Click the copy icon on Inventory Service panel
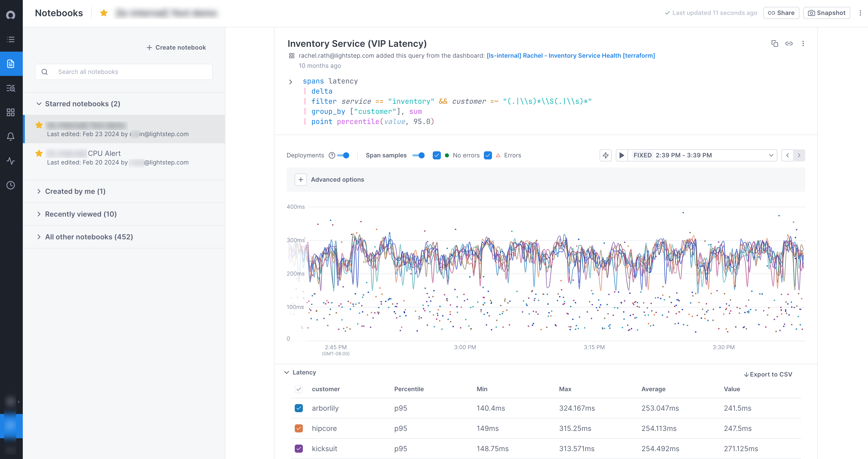Viewport: 868px width, 459px height. [x=775, y=44]
